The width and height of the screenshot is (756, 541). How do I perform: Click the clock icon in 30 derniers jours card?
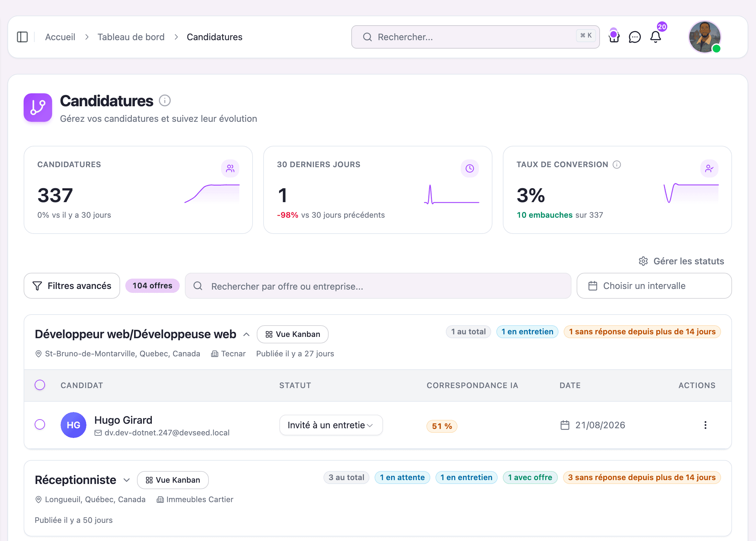(470, 168)
